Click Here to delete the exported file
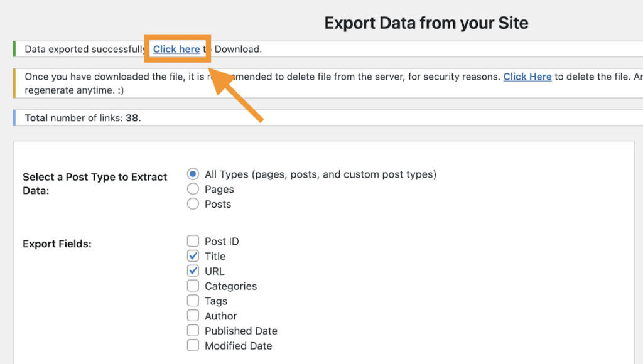Image resolution: width=643 pixels, height=364 pixels. click(x=527, y=76)
